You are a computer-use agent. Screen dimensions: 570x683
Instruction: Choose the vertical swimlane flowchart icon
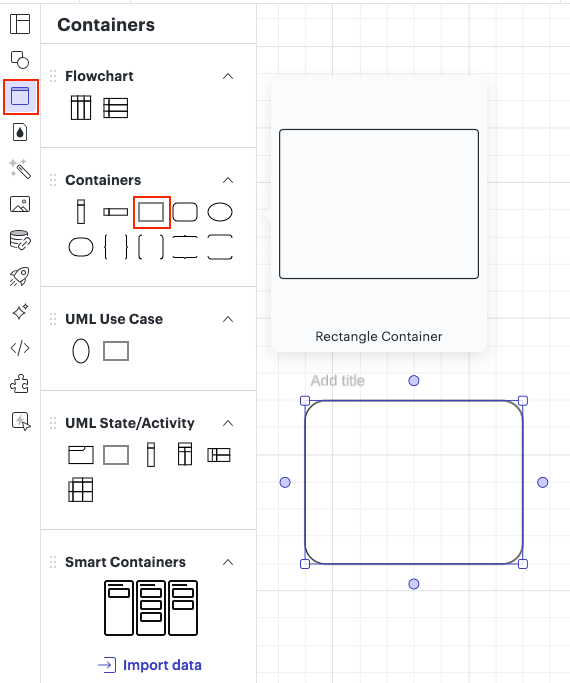[x=81, y=108]
